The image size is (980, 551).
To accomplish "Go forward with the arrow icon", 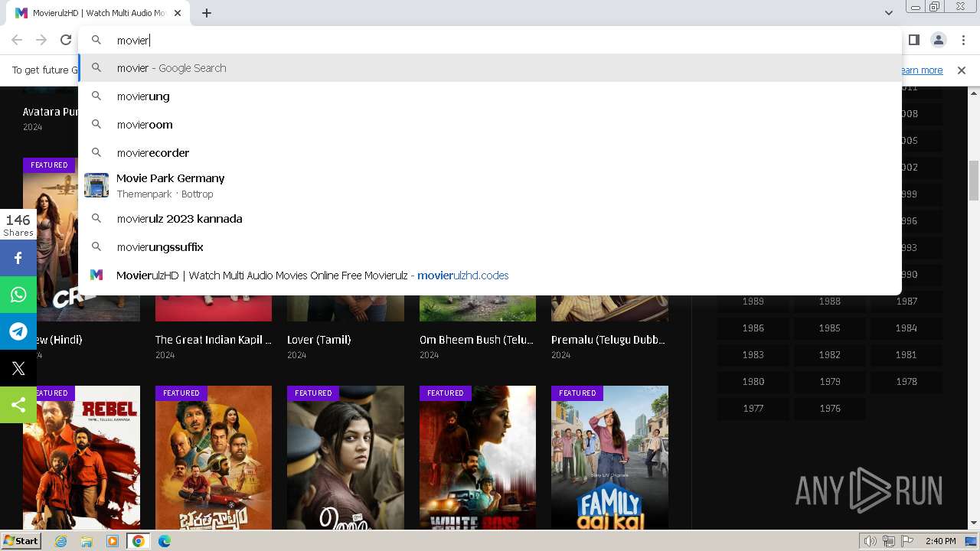I will 41,40.
